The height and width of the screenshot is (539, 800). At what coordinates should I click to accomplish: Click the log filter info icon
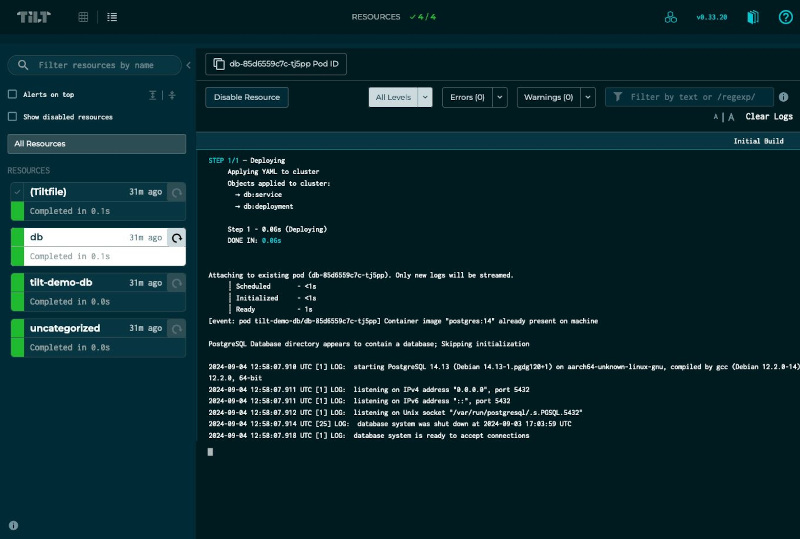784,97
